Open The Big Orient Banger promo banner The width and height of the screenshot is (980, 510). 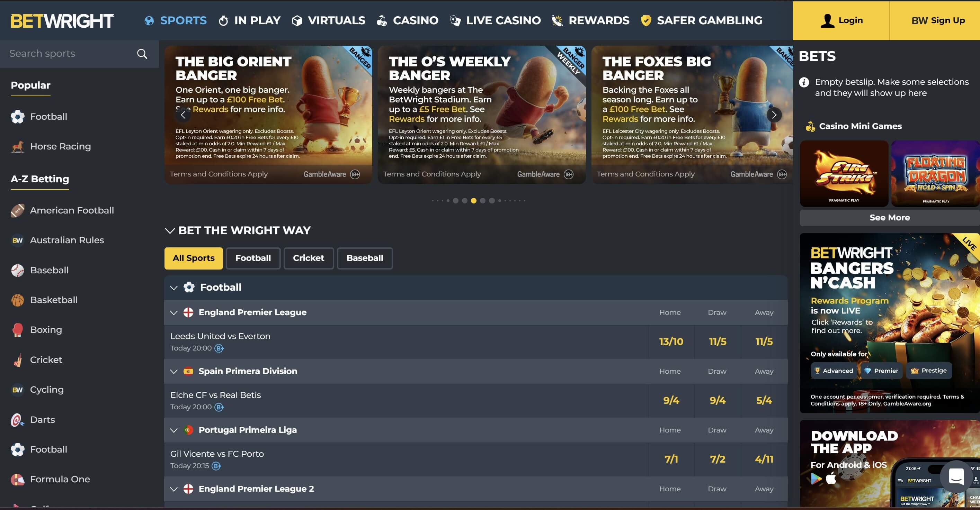(x=268, y=115)
